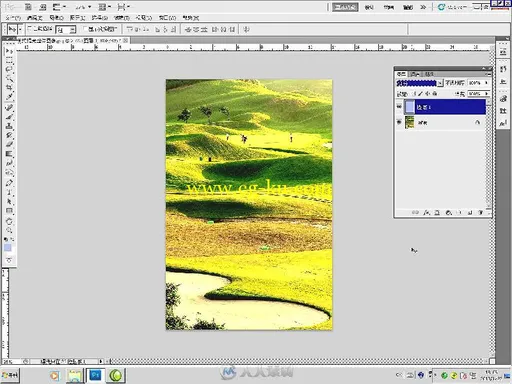Open the Layers panel flyout menu
Screen dimensions: 512x384
[x=488, y=74]
